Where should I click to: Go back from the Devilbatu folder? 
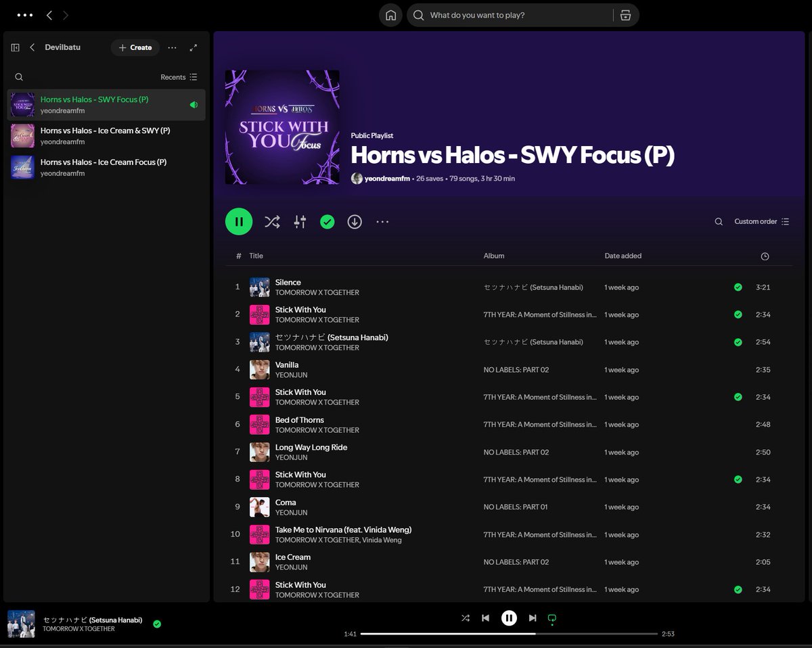tap(32, 47)
